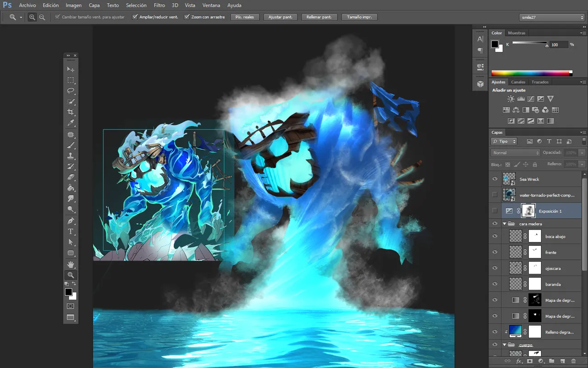Image resolution: width=588 pixels, height=368 pixels.
Task: Select the Brush tool
Action: [71, 145]
